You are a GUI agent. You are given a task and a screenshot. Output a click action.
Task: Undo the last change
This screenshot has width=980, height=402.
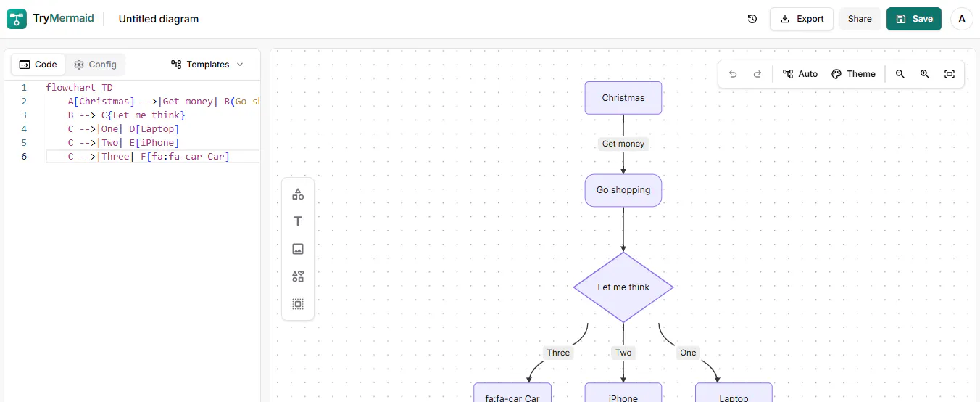pyautogui.click(x=733, y=74)
